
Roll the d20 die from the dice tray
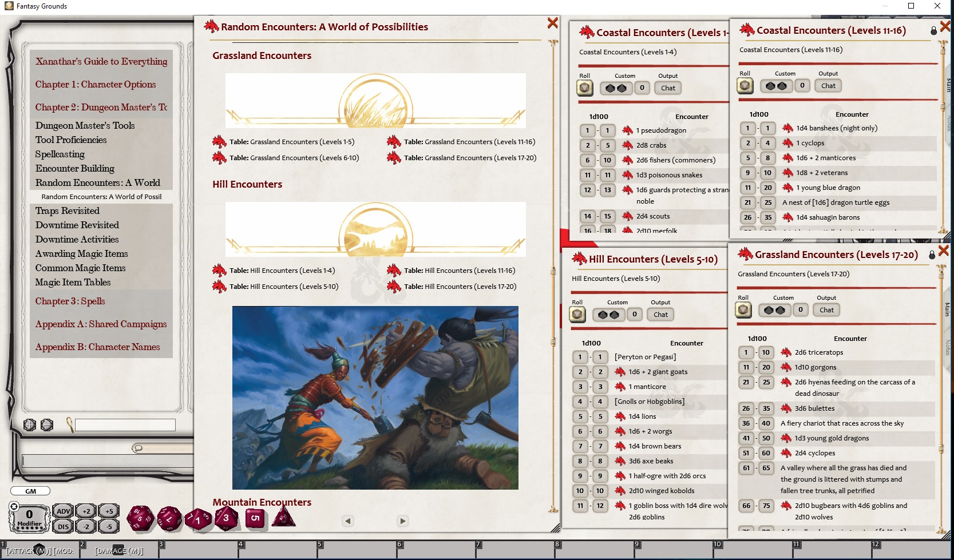coord(140,518)
